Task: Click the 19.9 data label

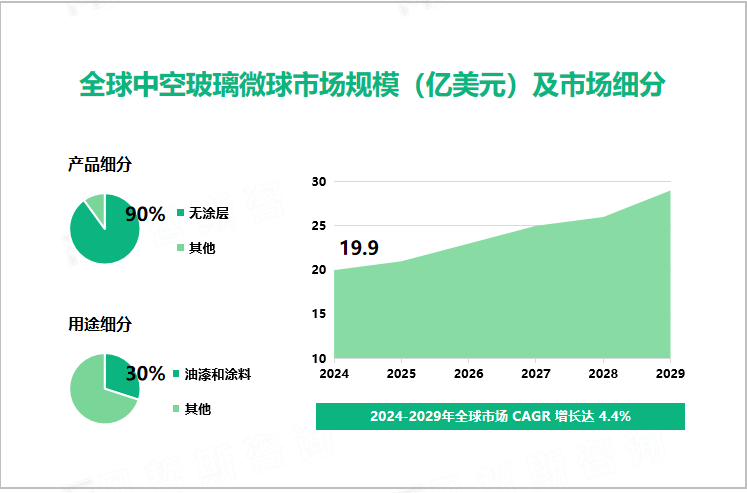Action: (x=359, y=248)
